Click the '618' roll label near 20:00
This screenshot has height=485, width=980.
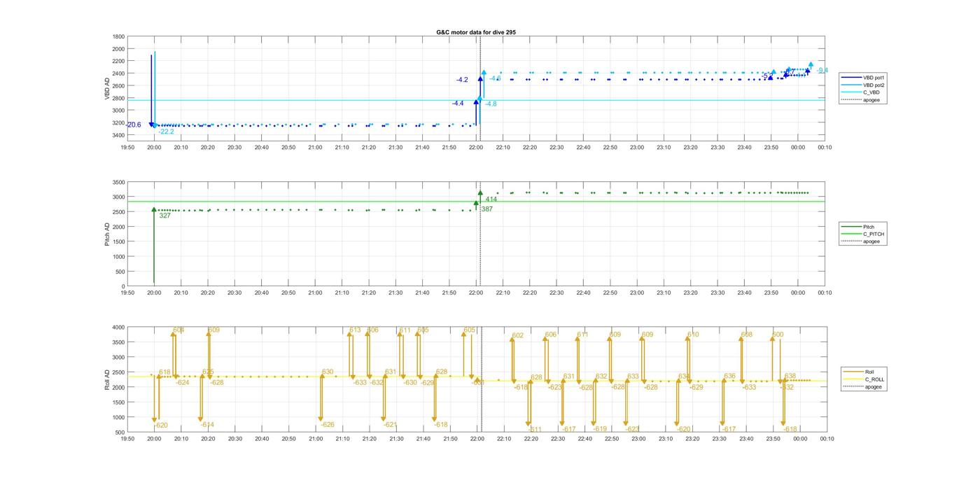tap(164, 372)
